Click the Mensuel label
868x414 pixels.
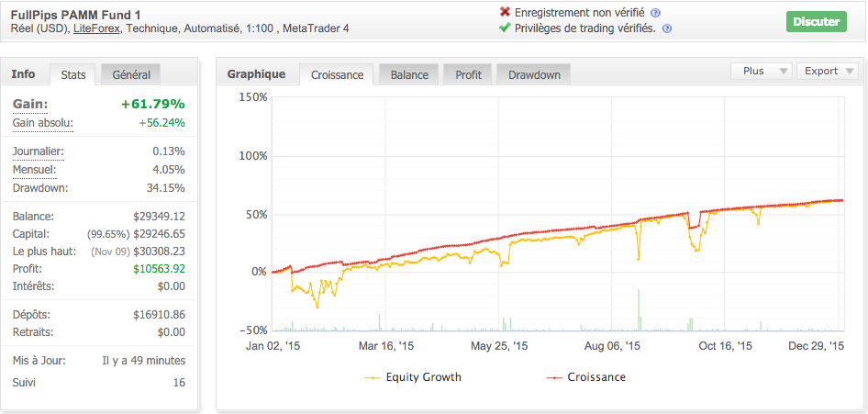click(34, 169)
